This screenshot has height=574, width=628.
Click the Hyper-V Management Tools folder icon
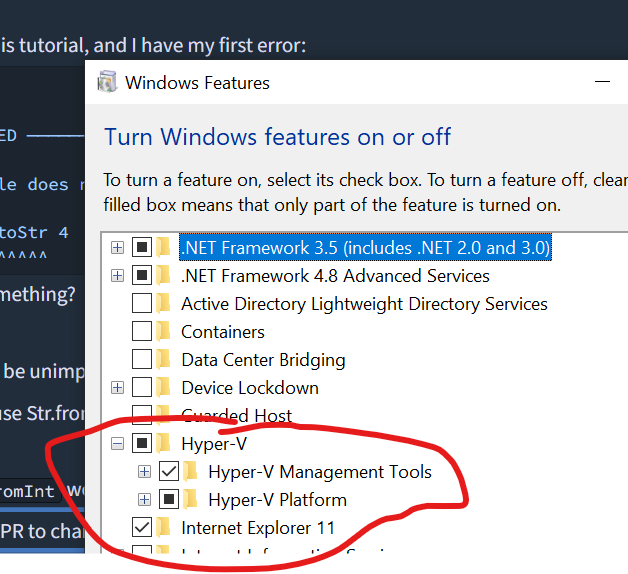click(191, 471)
